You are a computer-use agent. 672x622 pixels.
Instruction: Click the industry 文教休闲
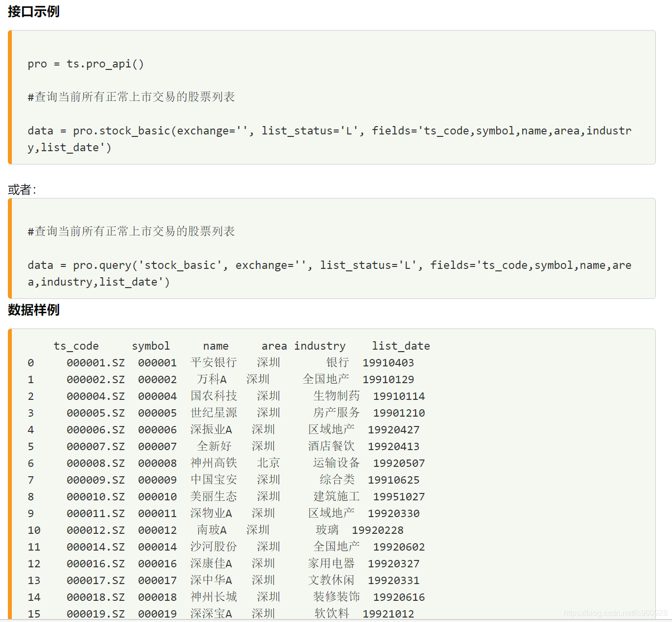[331, 581]
